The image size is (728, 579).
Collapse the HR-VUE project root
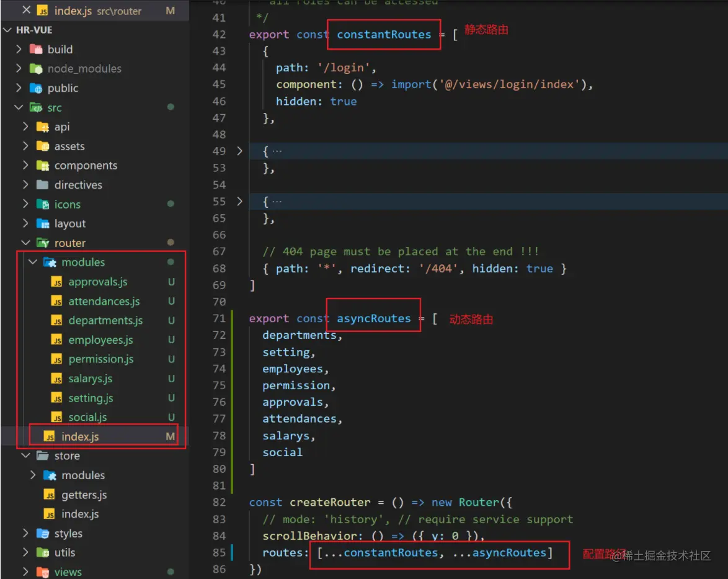click(8, 30)
